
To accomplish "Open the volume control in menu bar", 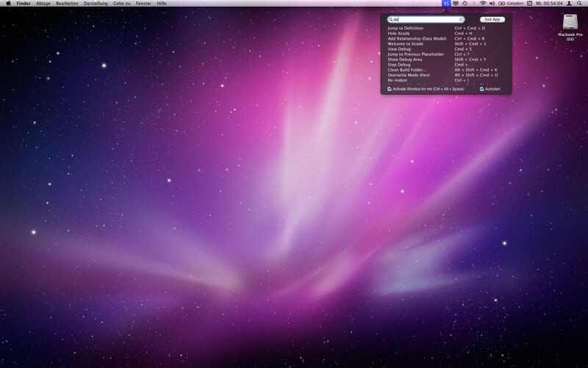I will point(492,4).
